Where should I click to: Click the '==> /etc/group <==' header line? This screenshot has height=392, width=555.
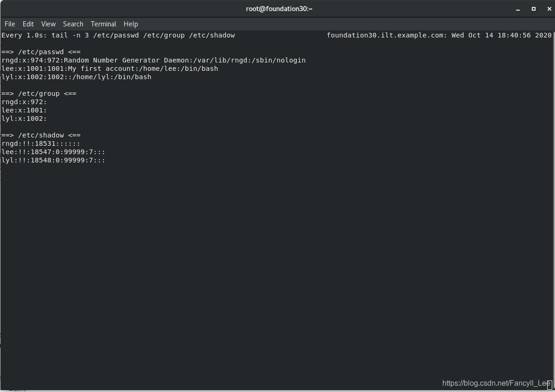point(39,93)
